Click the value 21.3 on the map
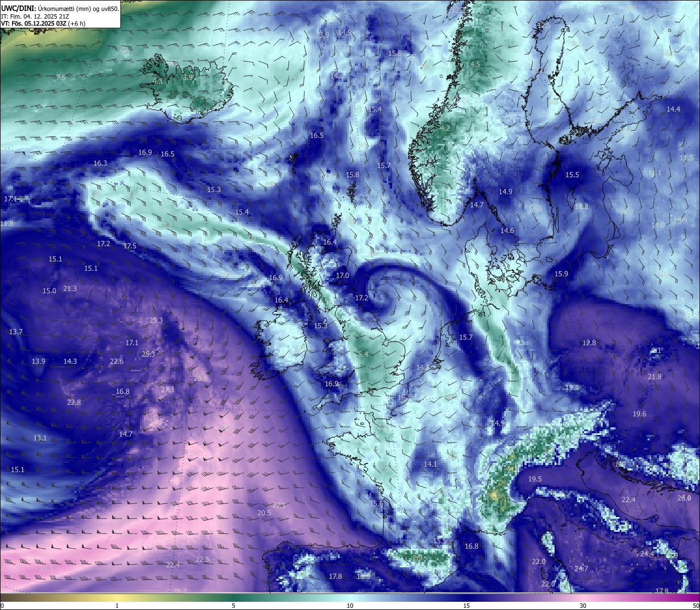 [70, 288]
